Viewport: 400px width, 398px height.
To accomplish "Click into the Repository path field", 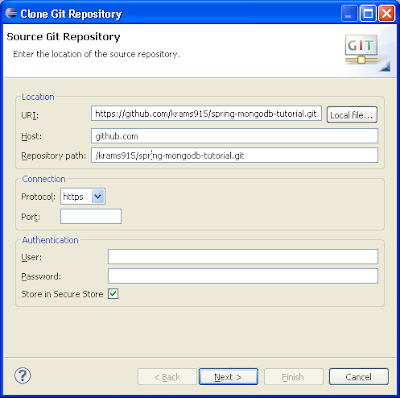I will coord(234,155).
